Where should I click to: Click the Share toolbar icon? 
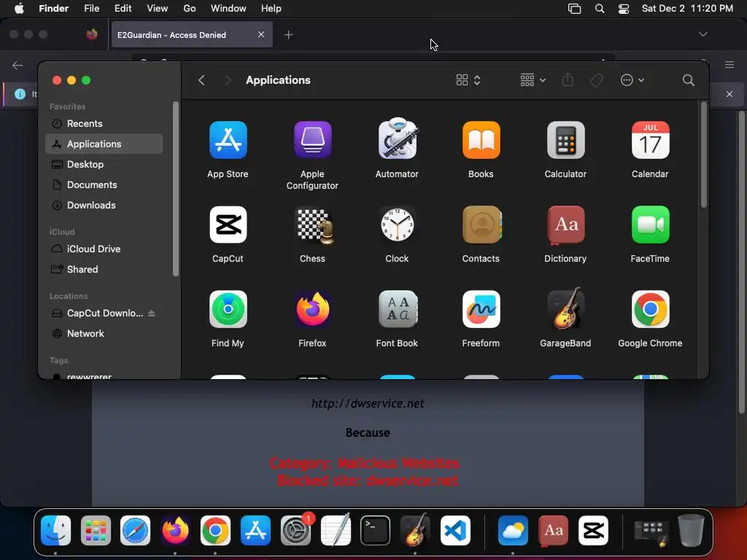tap(568, 79)
